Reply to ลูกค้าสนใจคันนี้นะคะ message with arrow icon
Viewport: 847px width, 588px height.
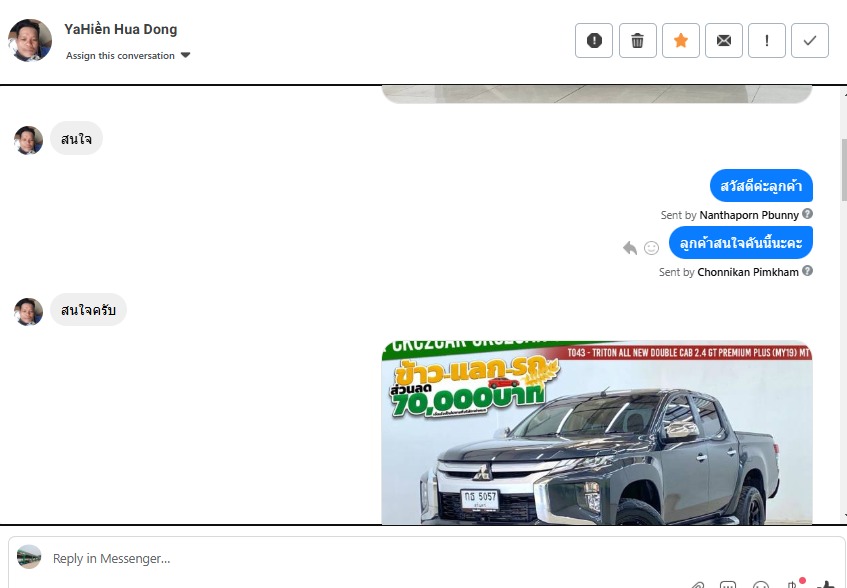point(630,248)
